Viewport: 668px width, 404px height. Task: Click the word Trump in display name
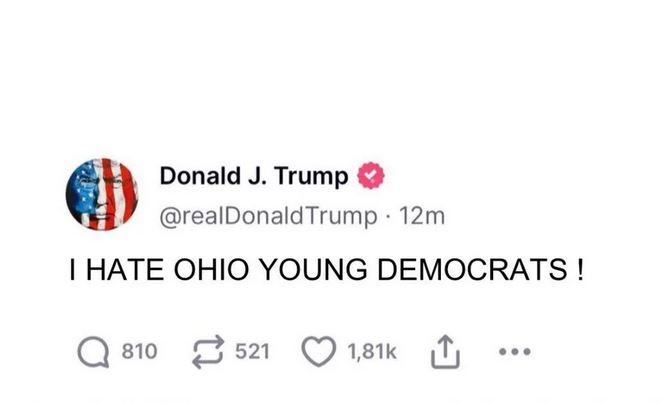[x=311, y=176]
